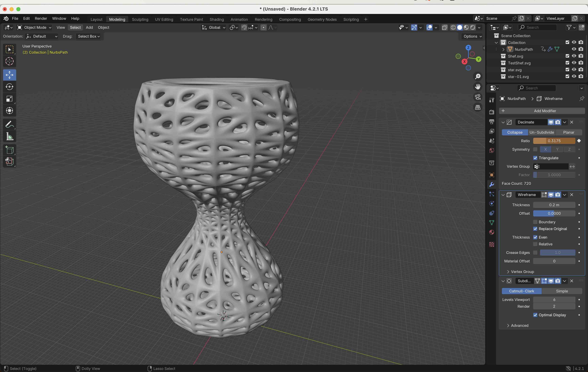Image resolution: width=588 pixels, height=372 pixels.
Task: Activate the Scale tool
Action: click(x=10, y=99)
